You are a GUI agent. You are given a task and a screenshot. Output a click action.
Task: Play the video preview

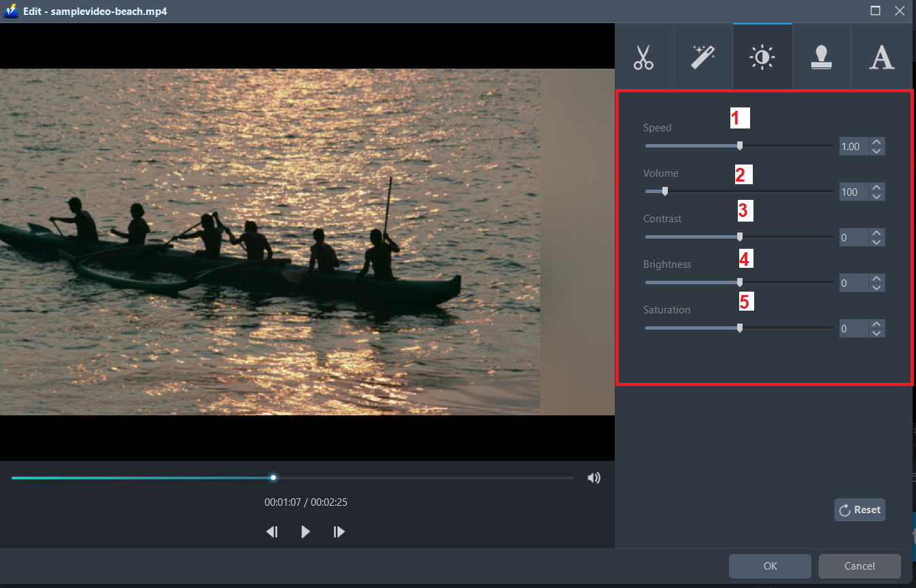[x=305, y=532]
